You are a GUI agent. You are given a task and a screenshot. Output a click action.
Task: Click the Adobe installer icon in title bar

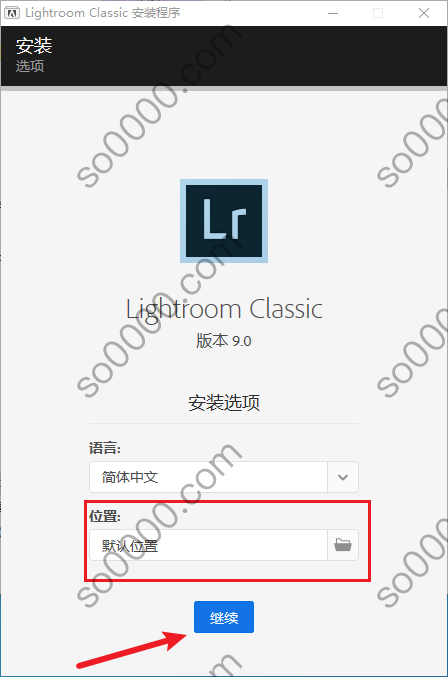pos(12,13)
